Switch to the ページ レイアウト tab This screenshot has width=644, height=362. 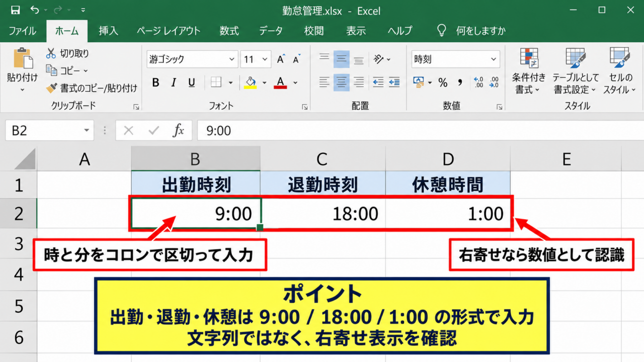(169, 31)
